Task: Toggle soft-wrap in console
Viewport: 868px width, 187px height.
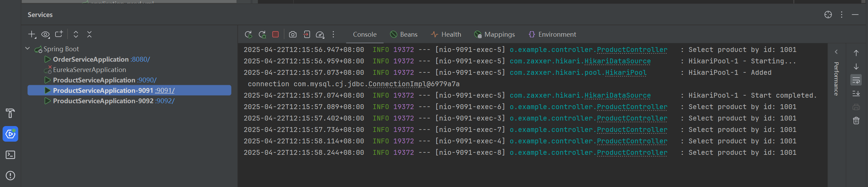Action: pos(856,80)
